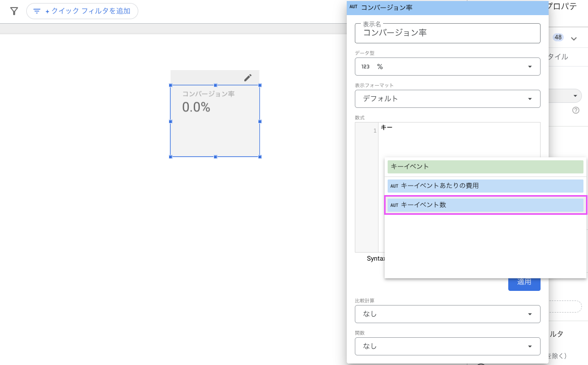Viewport: 588px width, 365px height.
Task: Click the 48 count badge
Action: tap(558, 37)
